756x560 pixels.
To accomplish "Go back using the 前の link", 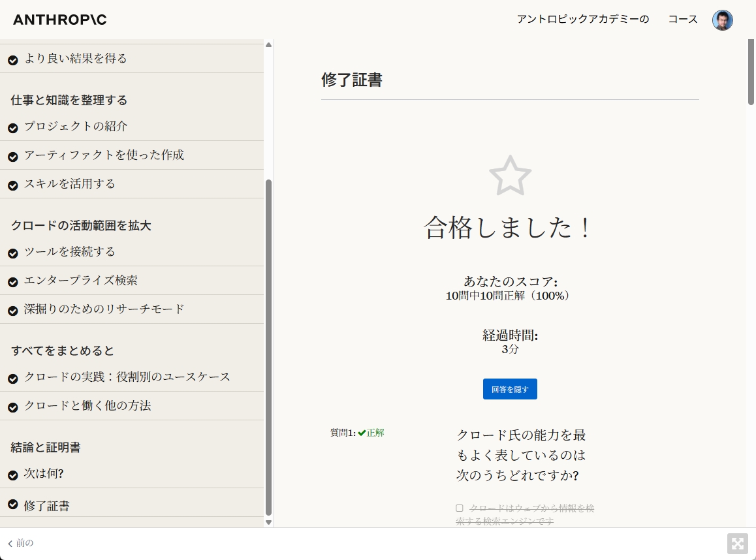I will tap(22, 543).
